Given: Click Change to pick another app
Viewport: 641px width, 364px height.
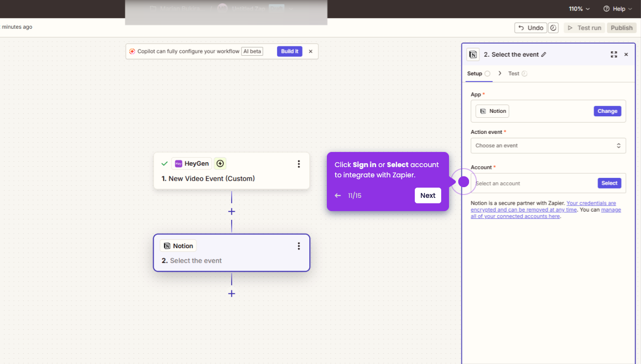Looking at the screenshot, I should point(607,111).
